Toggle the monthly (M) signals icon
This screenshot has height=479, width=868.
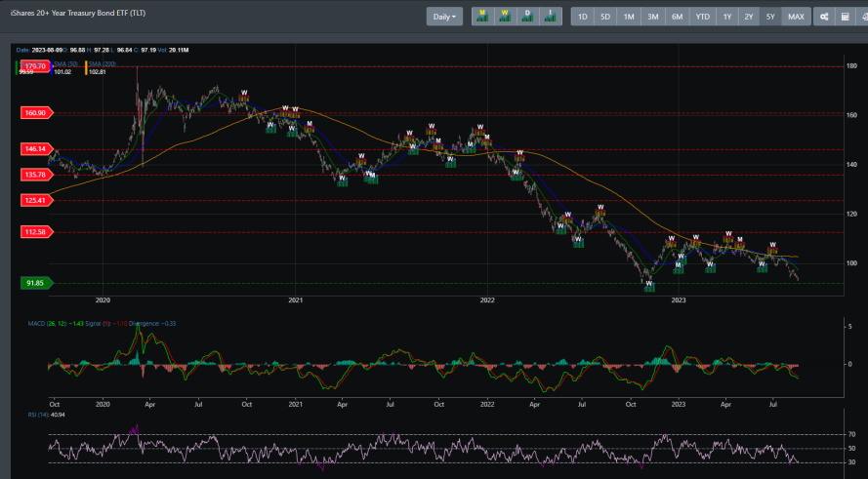482,17
